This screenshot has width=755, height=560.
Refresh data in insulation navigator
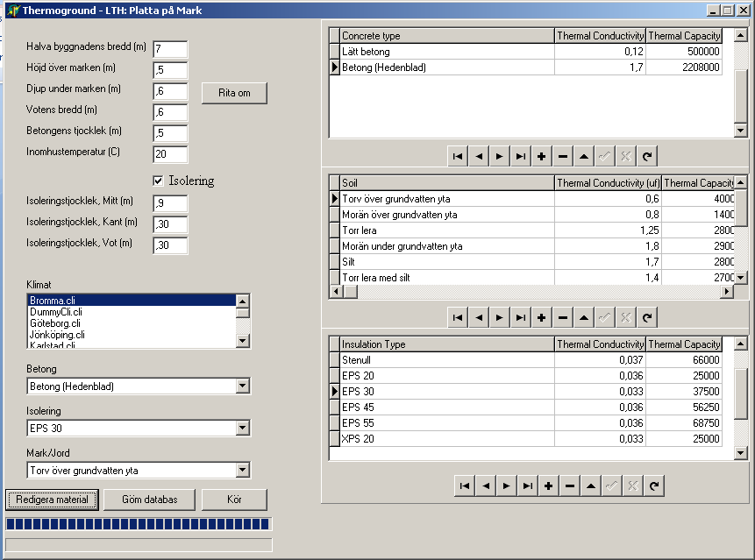click(654, 486)
